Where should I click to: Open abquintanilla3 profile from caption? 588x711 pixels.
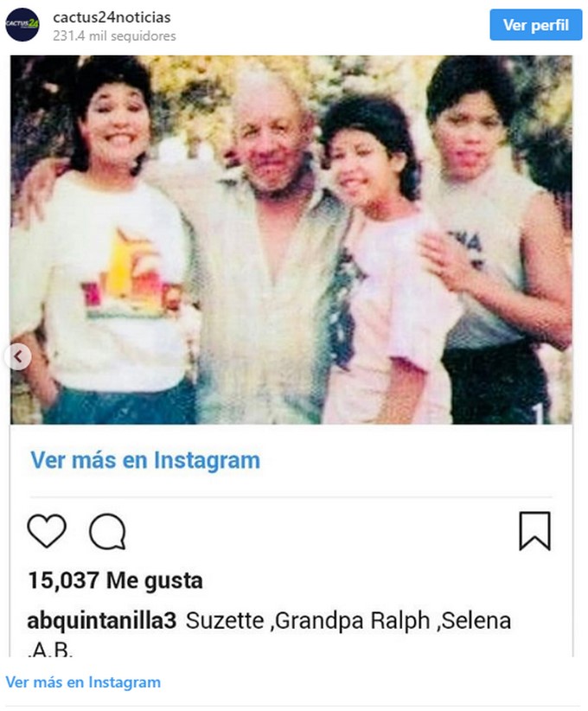102,621
